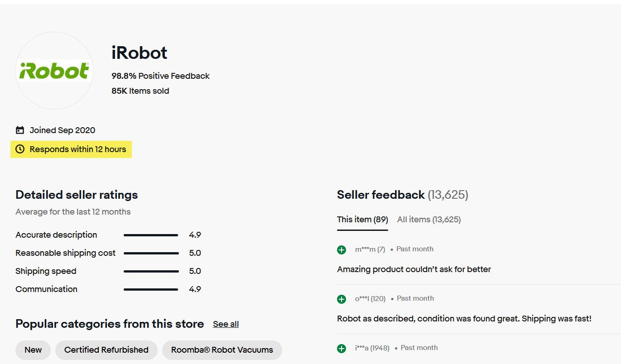Click the Communication rating bar
Viewport: 621px width, 364px height.
point(151,289)
